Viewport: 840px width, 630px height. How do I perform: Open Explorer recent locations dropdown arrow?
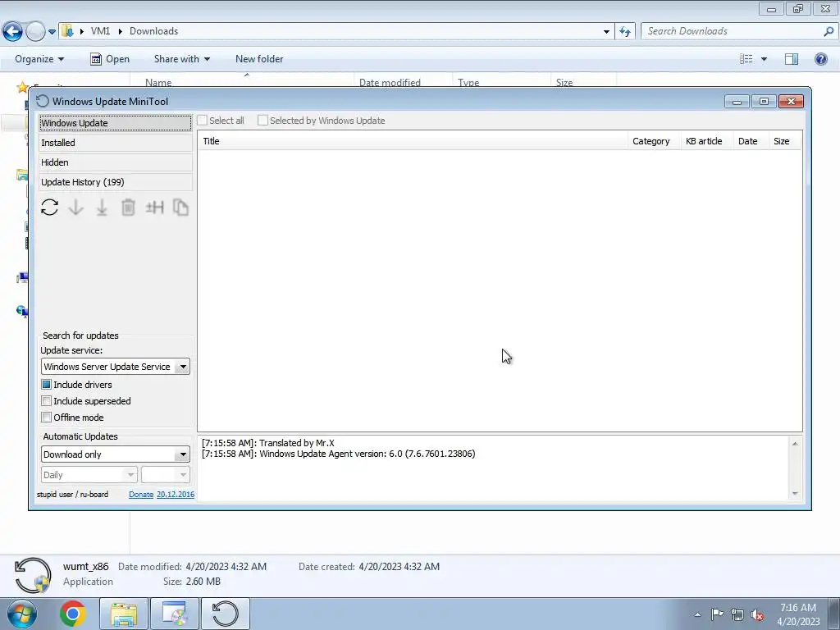[x=52, y=32]
